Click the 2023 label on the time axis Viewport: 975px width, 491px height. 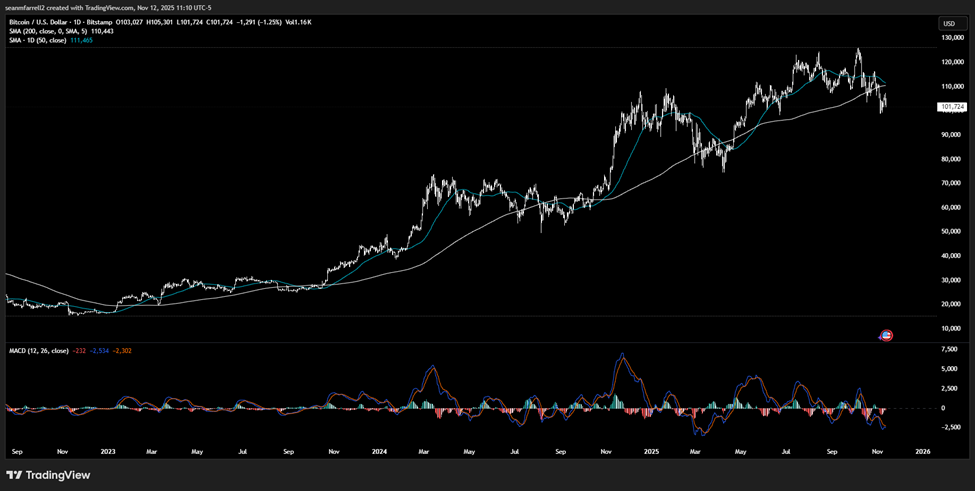107,452
